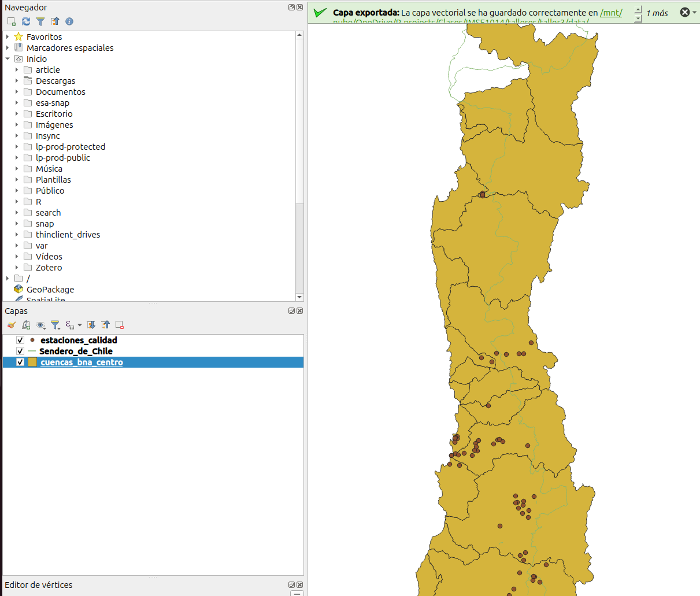Image resolution: width=700 pixels, height=596 pixels.
Task: Expand the Favoritos tree node
Action: click(x=8, y=37)
